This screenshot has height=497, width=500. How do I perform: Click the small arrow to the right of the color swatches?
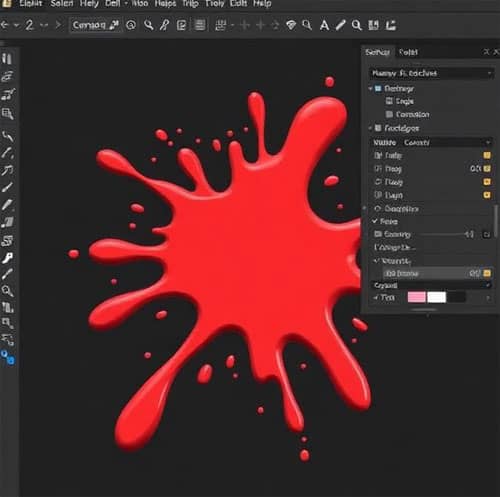[x=488, y=298]
